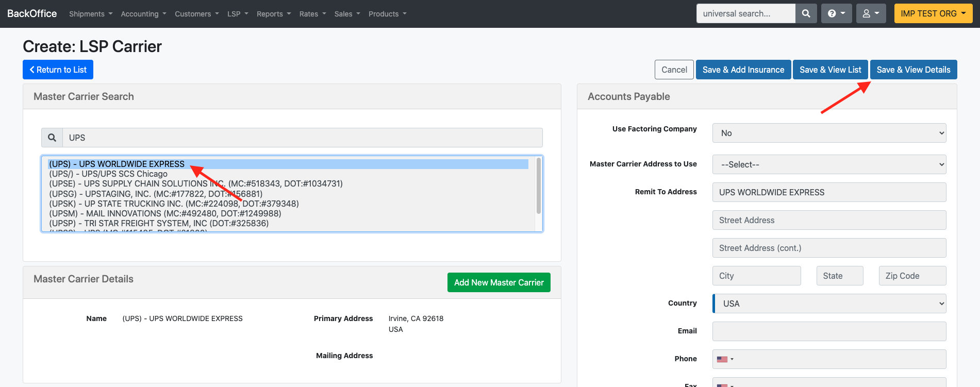Click into the Street Address field

(829, 220)
